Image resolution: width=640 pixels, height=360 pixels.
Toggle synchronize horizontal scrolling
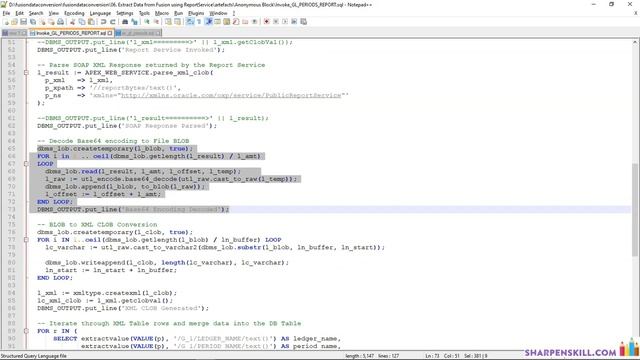[x=178, y=22]
